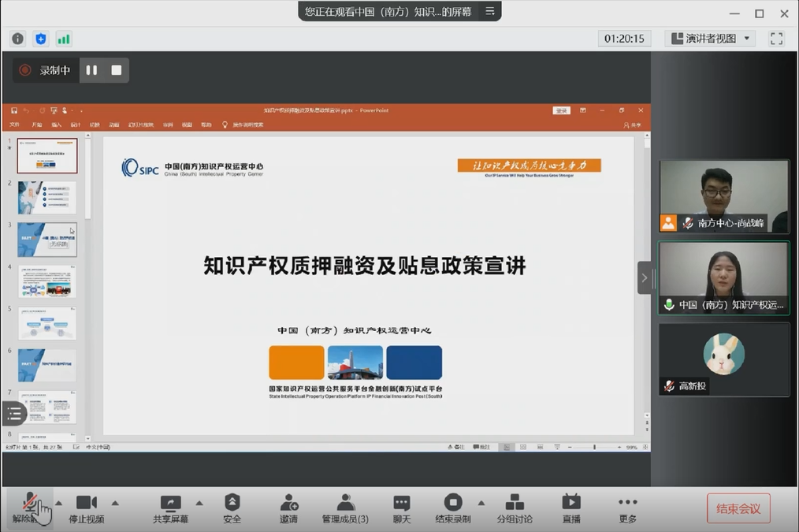This screenshot has height=532, width=799.
Task: Open 分组讨论 breakout rooms
Action: pyautogui.click(x=515, y=508)
